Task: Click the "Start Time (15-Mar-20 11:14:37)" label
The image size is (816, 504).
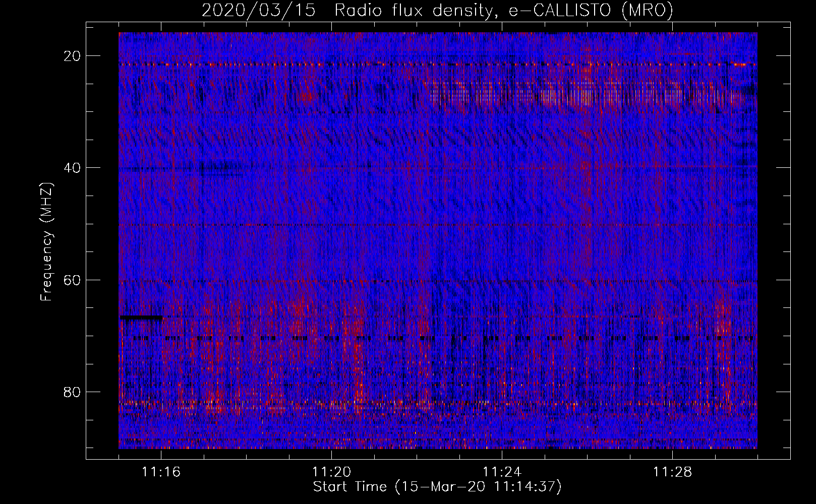Action: point(437,487)
